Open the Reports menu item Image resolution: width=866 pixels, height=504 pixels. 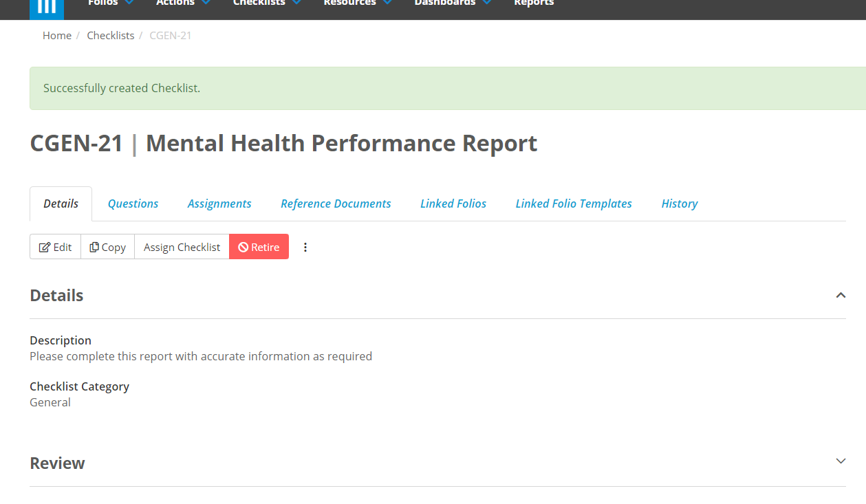tap(534, 3)
